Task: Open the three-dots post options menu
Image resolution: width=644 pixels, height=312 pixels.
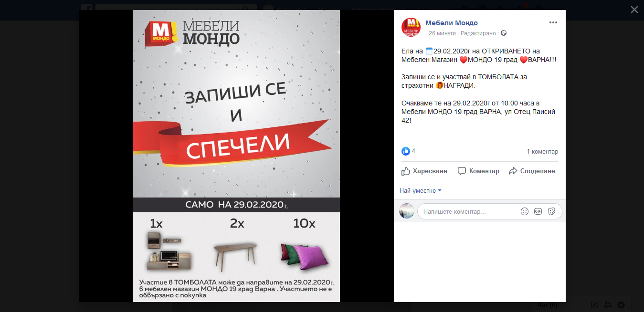Action: [x=553, y=22]
